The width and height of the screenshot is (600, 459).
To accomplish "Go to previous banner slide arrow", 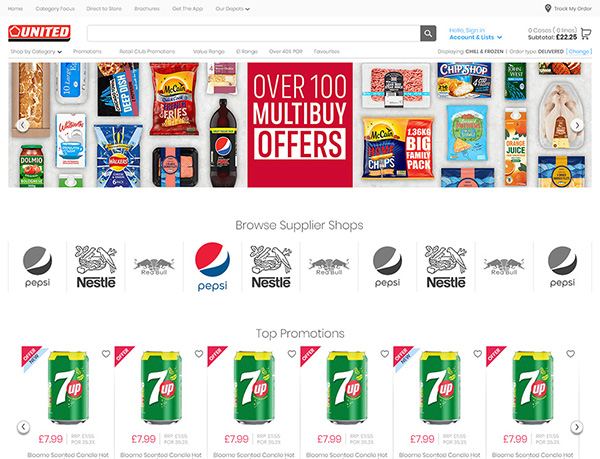I will pos(23,125).
